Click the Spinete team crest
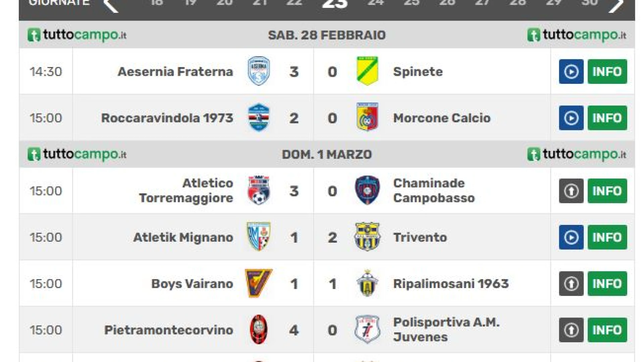 [367, 71]
